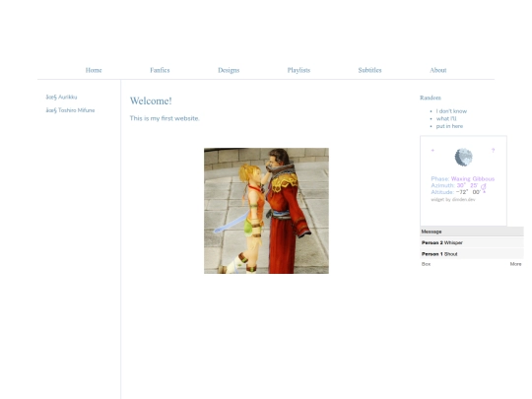Screen dimensions: 532x399
Task: Click the question mark in moon widget
Action: point(493,151)
